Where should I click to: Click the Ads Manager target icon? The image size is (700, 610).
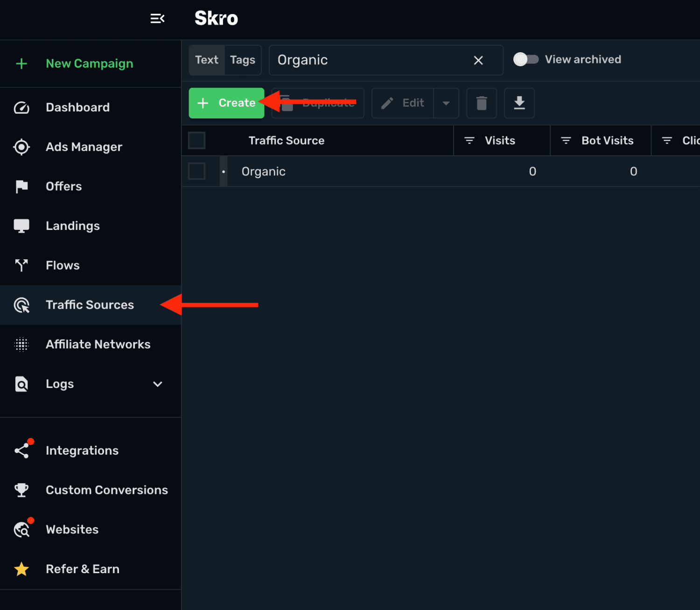point(21,147)
